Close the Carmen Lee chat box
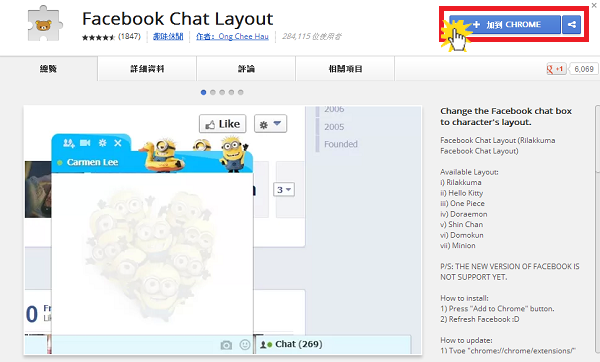 pos(118,143)
